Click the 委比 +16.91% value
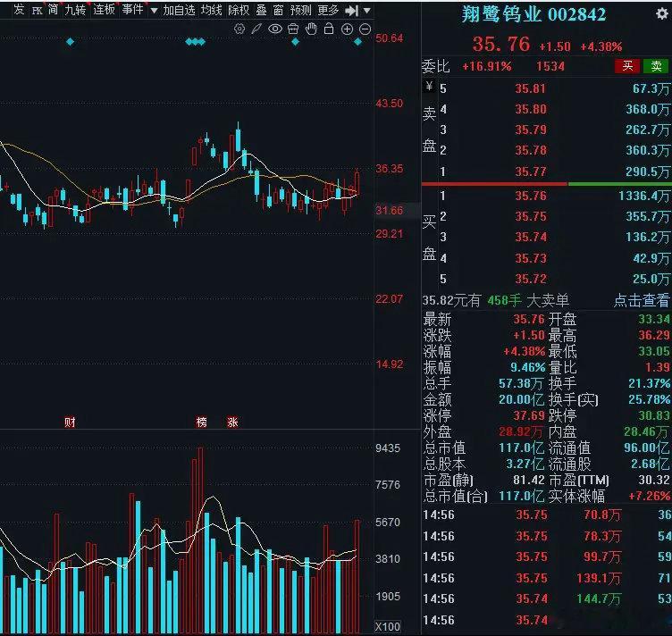Viewport: 672px width, 636px height. click(x=486, y=66)
